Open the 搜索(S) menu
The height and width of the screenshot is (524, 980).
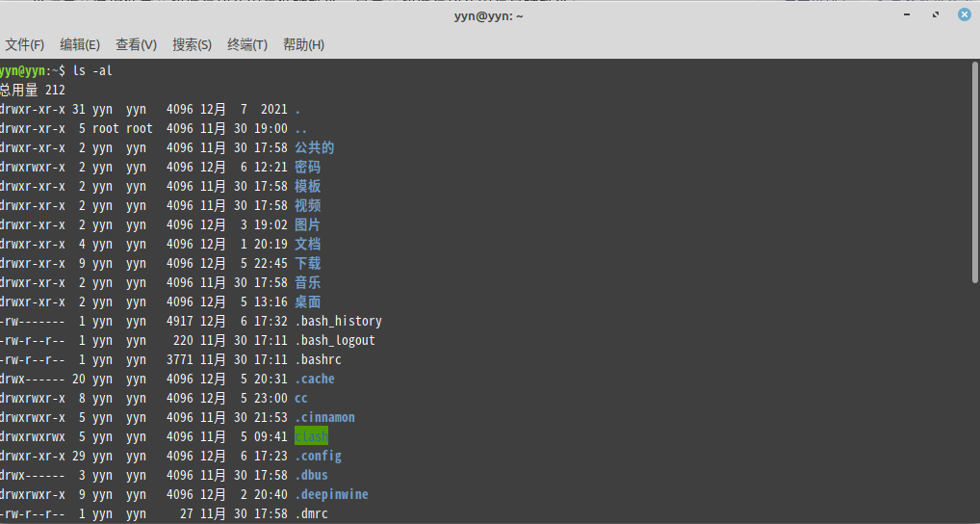pyautogui.click(x=192, y=44)
